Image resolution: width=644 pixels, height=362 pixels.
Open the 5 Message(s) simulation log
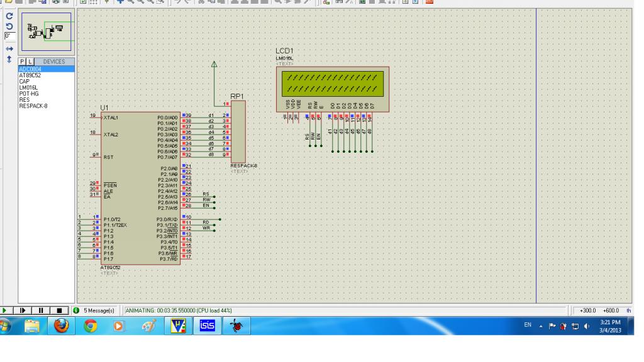pyautogui.click(x=94, y=310)
